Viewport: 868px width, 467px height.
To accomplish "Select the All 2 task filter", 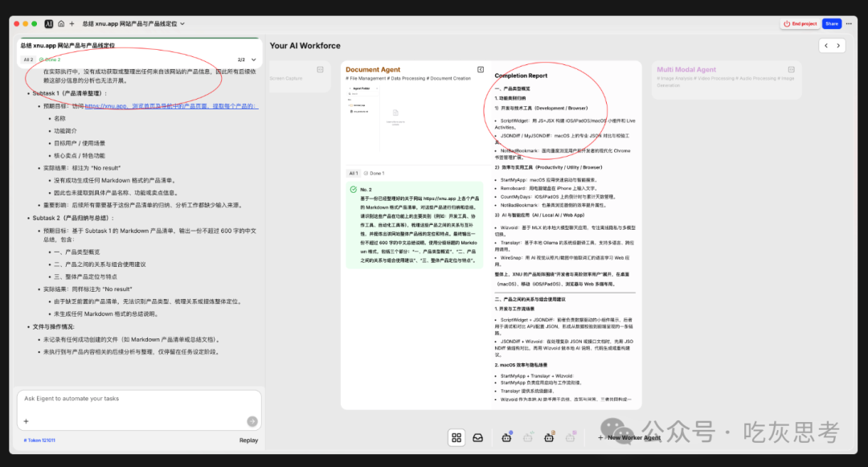I will 28,59.
